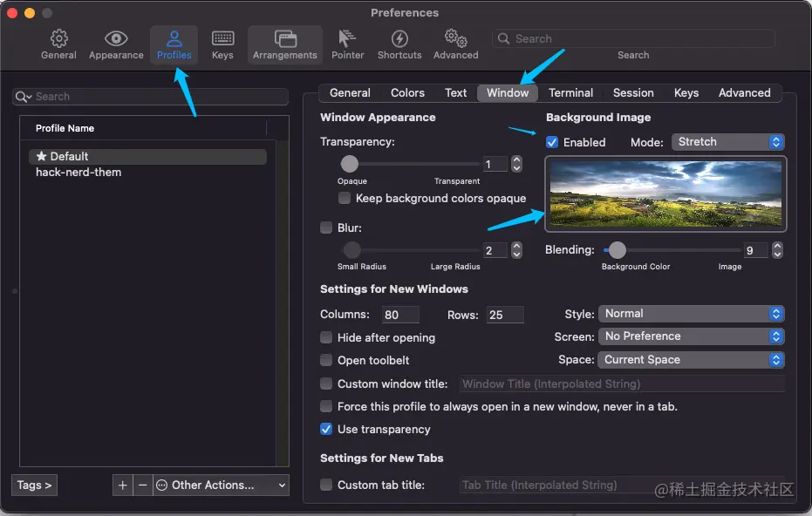Open the Other Actions menu
The height and width of the screenshot is (516, 812).
tap(222, 485)
